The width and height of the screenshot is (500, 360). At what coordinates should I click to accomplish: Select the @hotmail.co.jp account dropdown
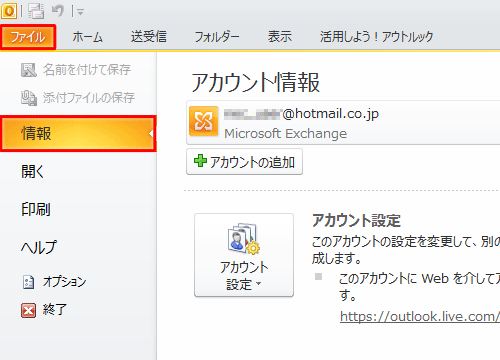pyautogui.click(x=343, y=123)
